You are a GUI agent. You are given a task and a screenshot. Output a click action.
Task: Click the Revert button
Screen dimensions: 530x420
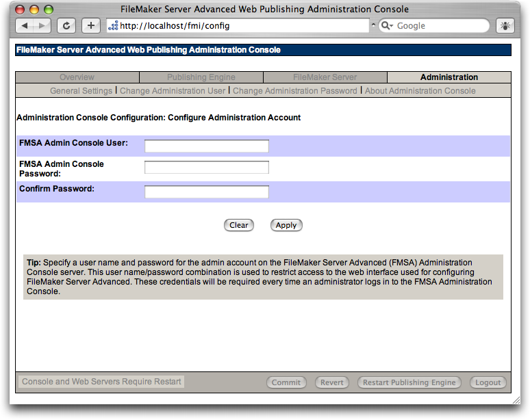pos(331,382)
